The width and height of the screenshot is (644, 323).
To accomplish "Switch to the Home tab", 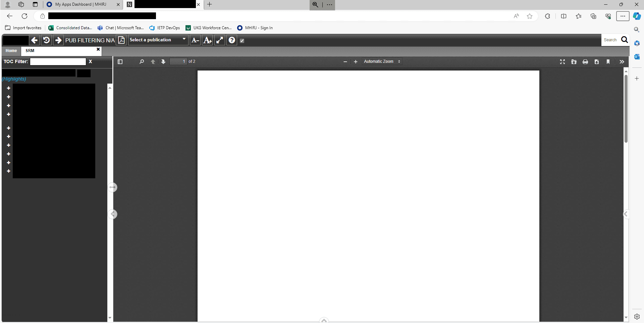I will point(11,51).
